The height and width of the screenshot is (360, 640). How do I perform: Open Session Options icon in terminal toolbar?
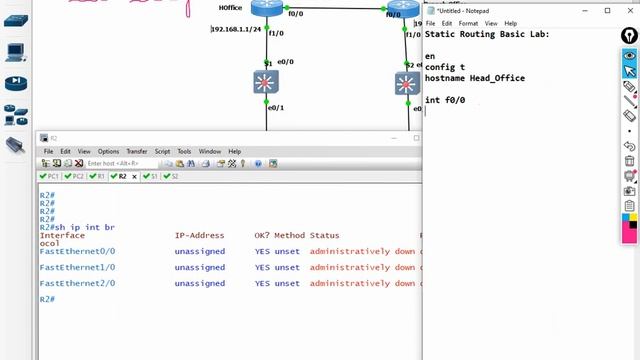coord(221,164)
